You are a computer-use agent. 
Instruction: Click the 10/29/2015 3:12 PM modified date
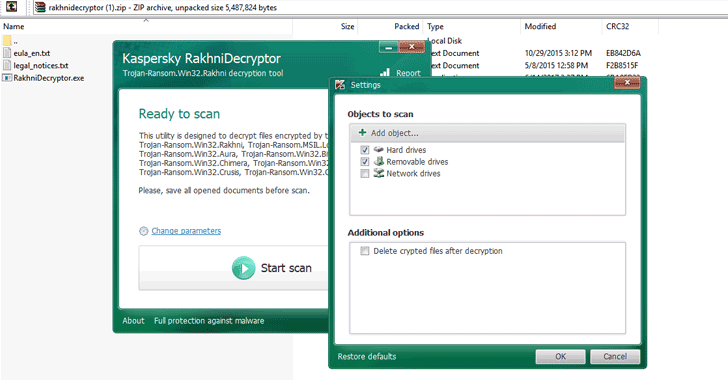(x=558, y=53)
